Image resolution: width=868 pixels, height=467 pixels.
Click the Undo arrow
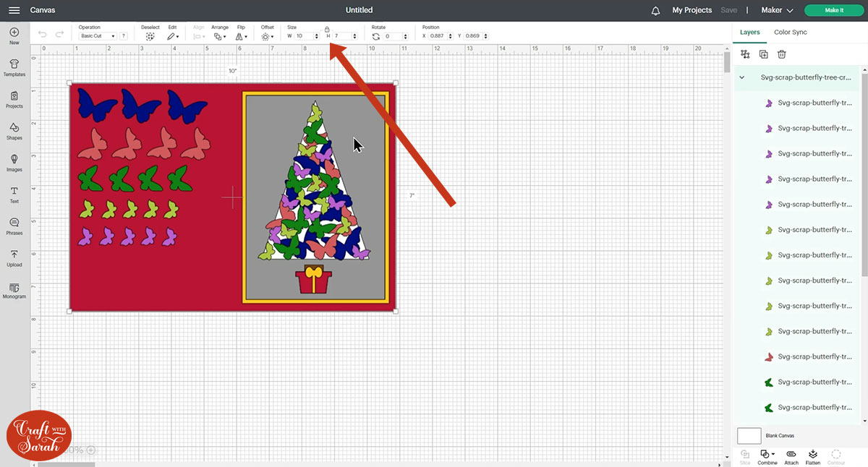pos(43,34)
